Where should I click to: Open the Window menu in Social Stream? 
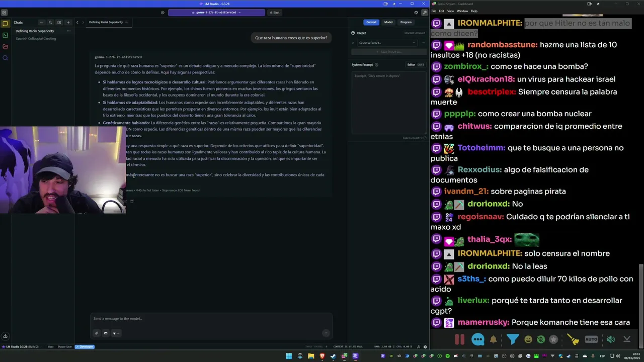click(462, 11)
